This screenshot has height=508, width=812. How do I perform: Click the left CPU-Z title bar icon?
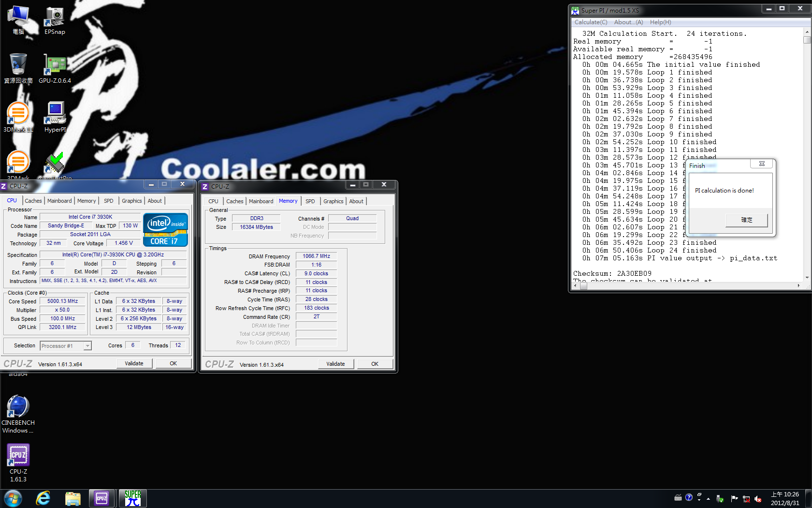click(x=4, y=186)
